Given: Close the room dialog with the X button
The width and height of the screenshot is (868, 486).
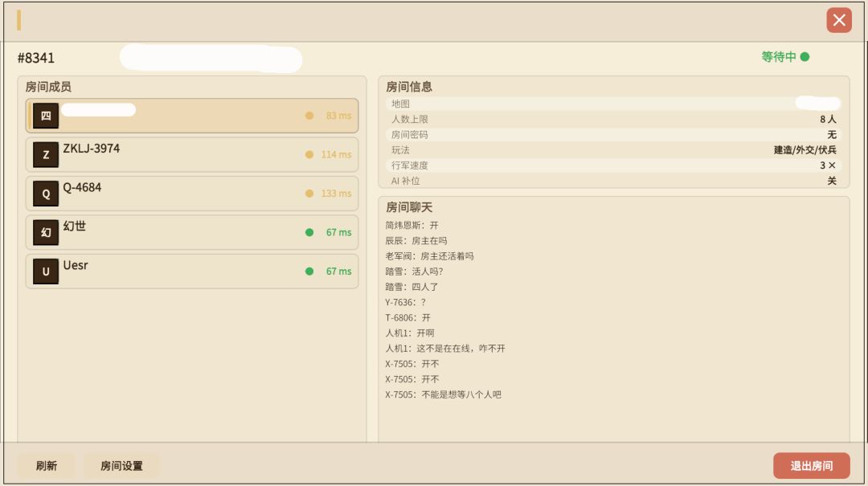Looking at the screenshot, I should pyautogui.click(x=838, y=20).
